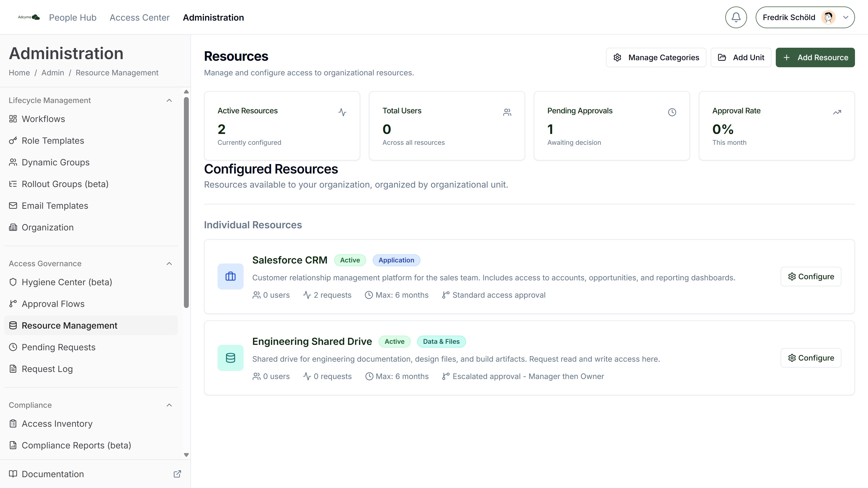Click the Pending Approvals clock icon
868x488 pixels.
(672, 112)
